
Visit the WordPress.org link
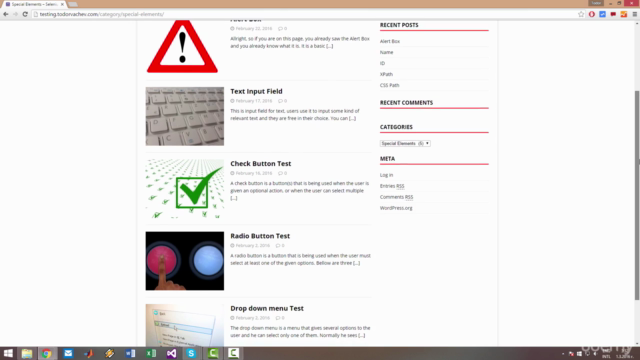click(x=396, y=208)
